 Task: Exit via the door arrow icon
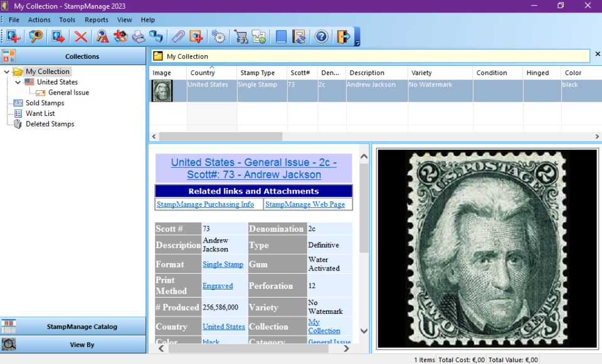(344, 36)
